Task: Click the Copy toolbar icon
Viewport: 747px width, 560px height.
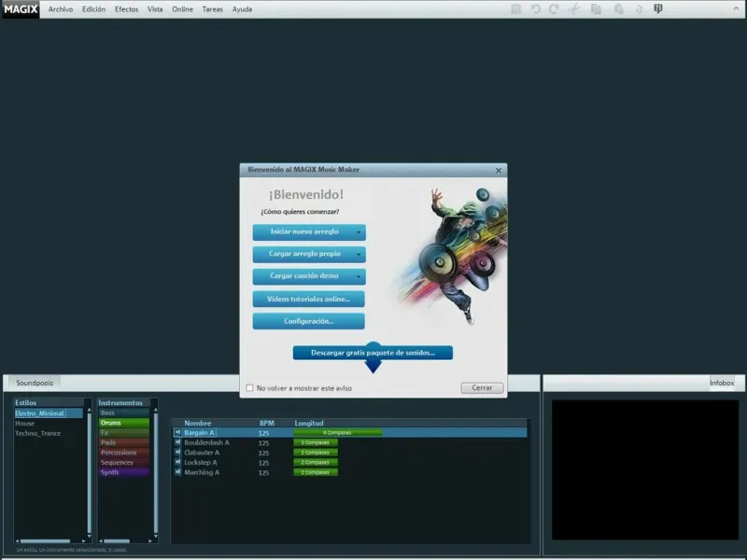Action: [596, 9]
